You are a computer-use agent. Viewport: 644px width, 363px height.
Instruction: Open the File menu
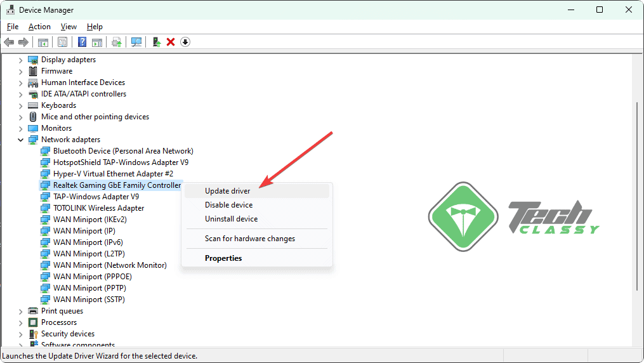pos(13,27)
